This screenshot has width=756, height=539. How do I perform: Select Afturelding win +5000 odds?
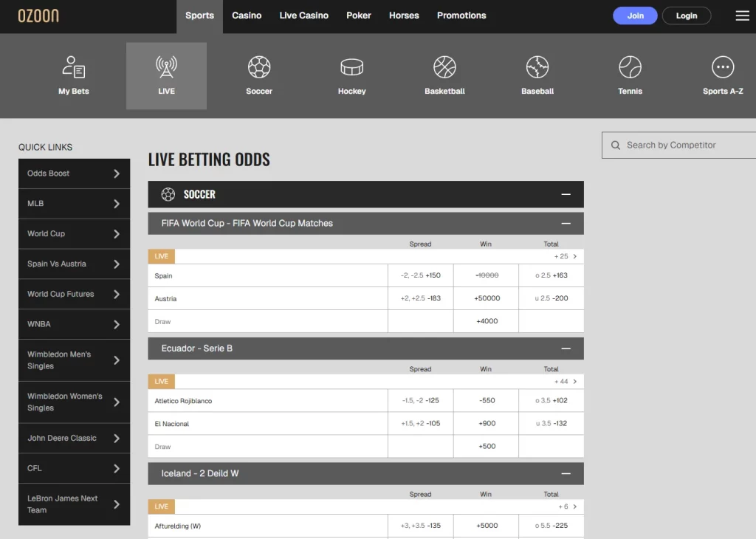pyautogui.click(x=487, y=526)
